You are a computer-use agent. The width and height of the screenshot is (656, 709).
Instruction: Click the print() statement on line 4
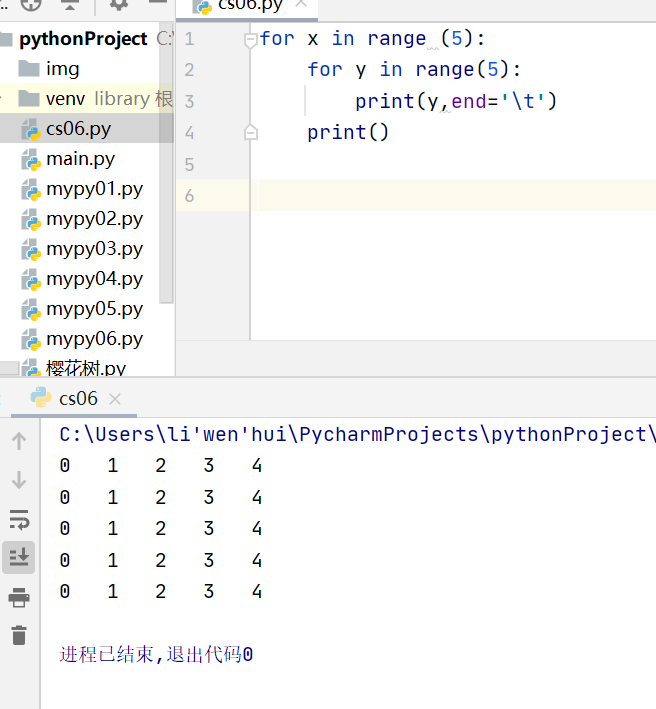pos(348,132)
